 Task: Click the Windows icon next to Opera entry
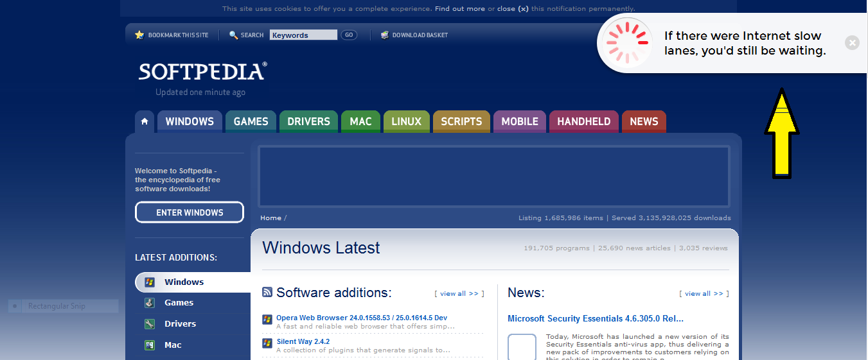tap(267, 319)
